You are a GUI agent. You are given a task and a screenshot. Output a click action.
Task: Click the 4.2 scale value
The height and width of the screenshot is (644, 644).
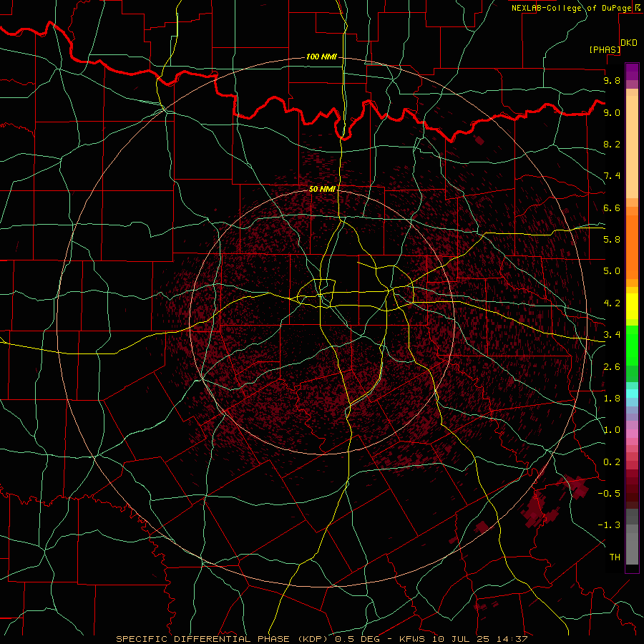[612, 303]
